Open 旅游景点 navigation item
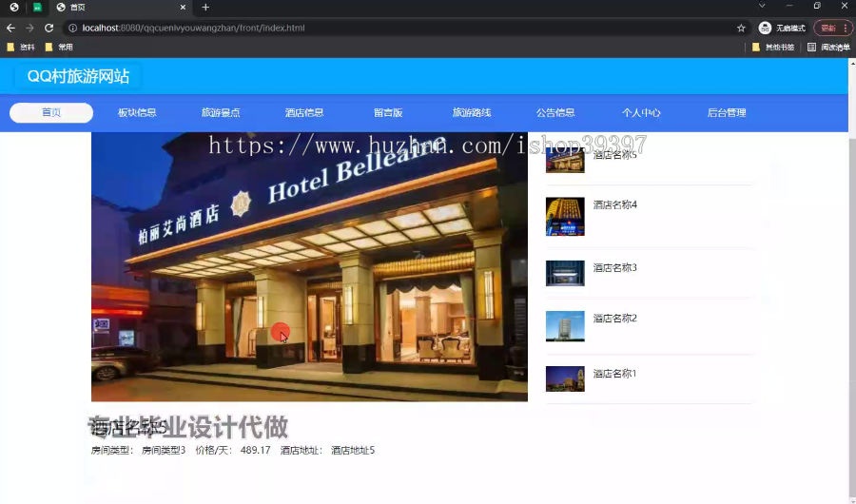This screenshot has width=856, height=504. coord(221,112)
